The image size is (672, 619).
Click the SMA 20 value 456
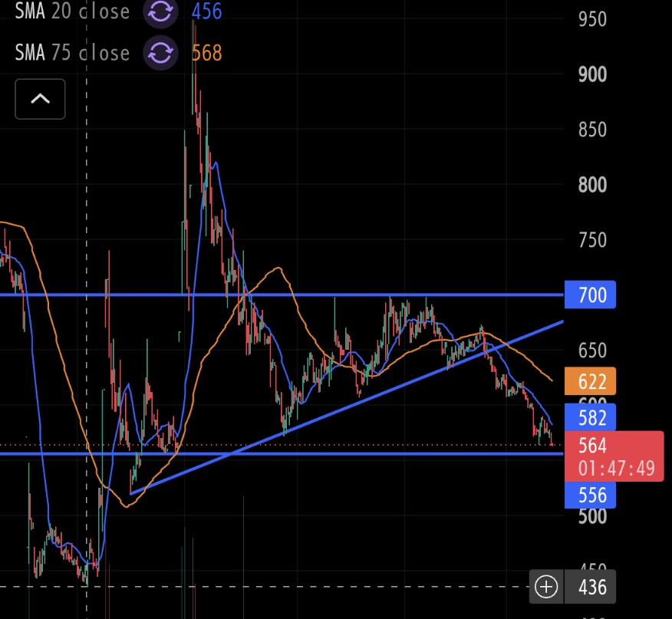pos(206,12)
